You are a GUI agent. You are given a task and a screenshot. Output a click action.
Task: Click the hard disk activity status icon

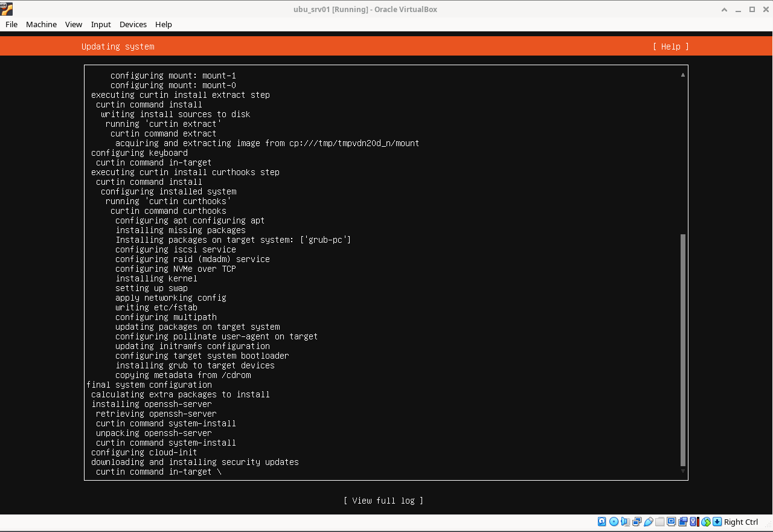point(602,522)
